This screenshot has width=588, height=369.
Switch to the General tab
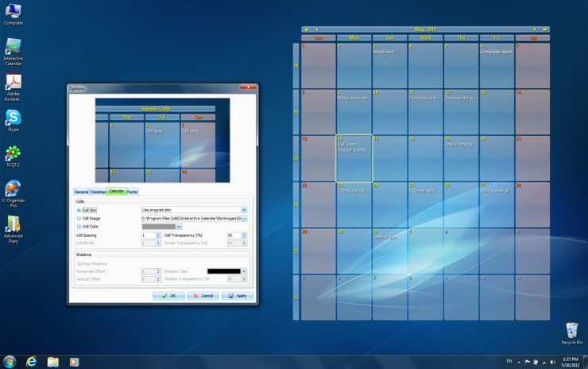pyautogui.click(x=81, y=192)
